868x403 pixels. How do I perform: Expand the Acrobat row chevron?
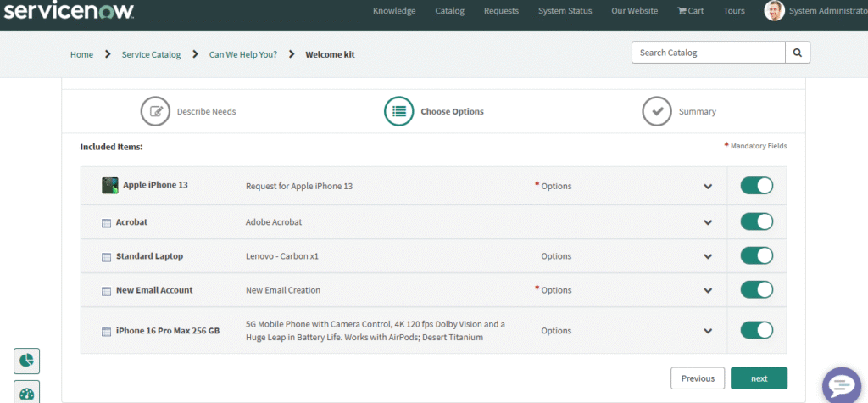[x=708, y=222]
